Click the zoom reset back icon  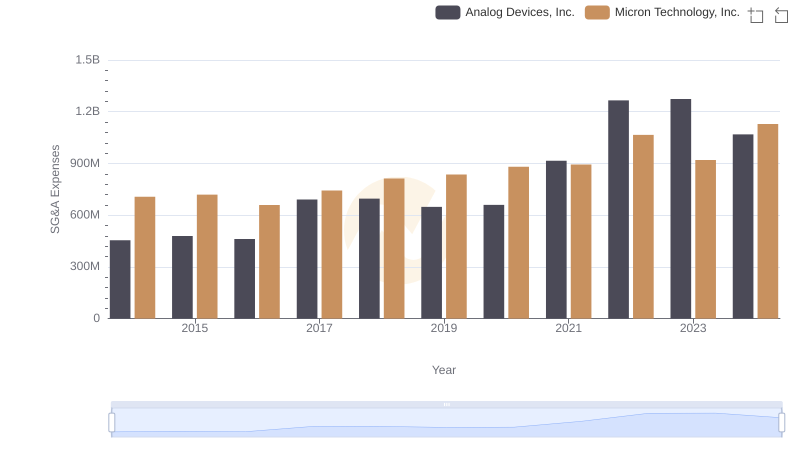[781, 15]
